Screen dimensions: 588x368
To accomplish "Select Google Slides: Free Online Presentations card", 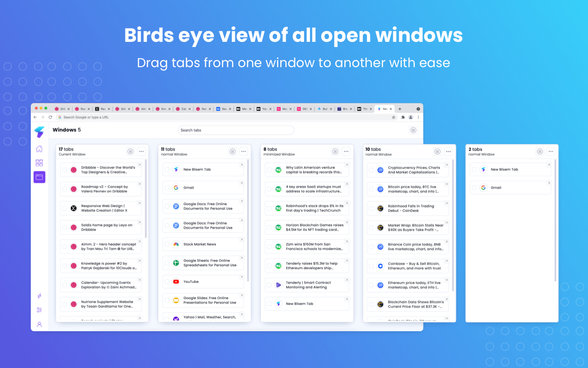I will pos(203,300).
